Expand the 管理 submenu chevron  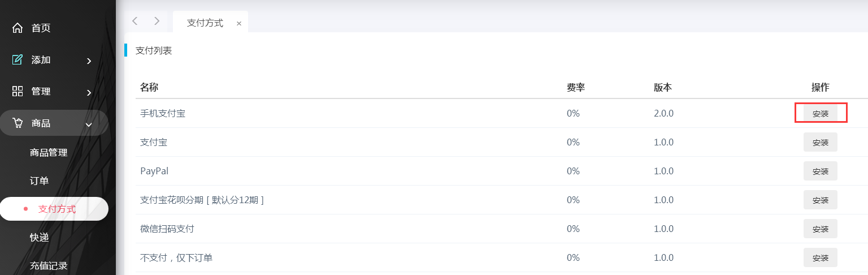[89, 92]
